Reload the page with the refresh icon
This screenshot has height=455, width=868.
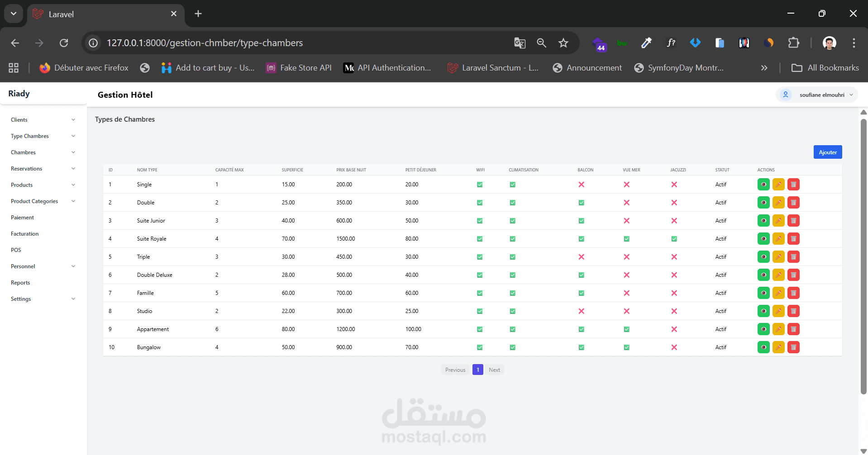tap(64, 43)
